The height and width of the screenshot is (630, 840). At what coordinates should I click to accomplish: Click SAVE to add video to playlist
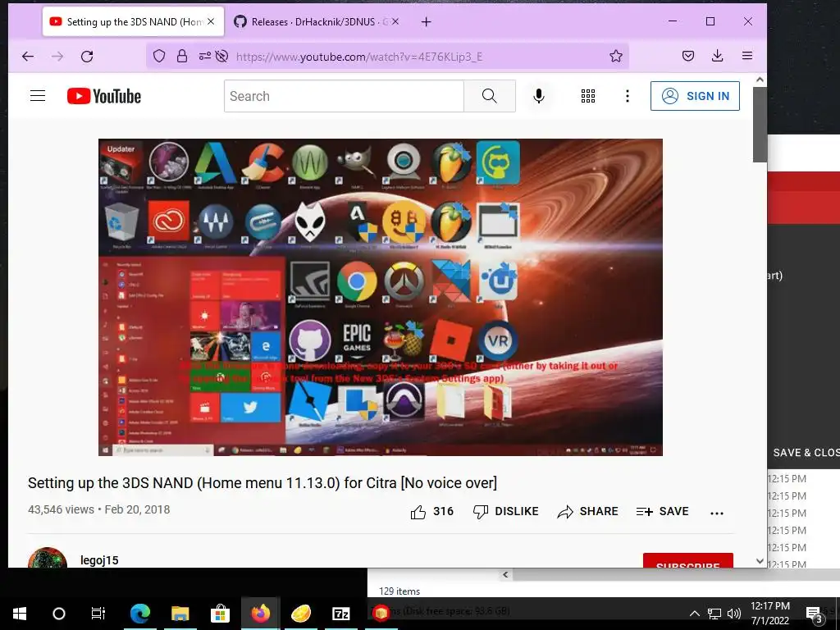[x=663, y=512]
